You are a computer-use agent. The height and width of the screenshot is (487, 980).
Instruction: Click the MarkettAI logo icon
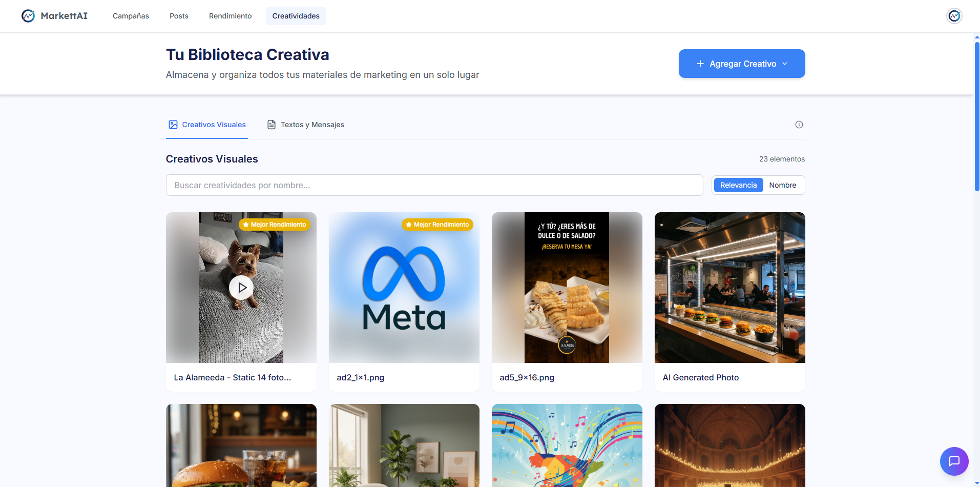coord(28,16)
